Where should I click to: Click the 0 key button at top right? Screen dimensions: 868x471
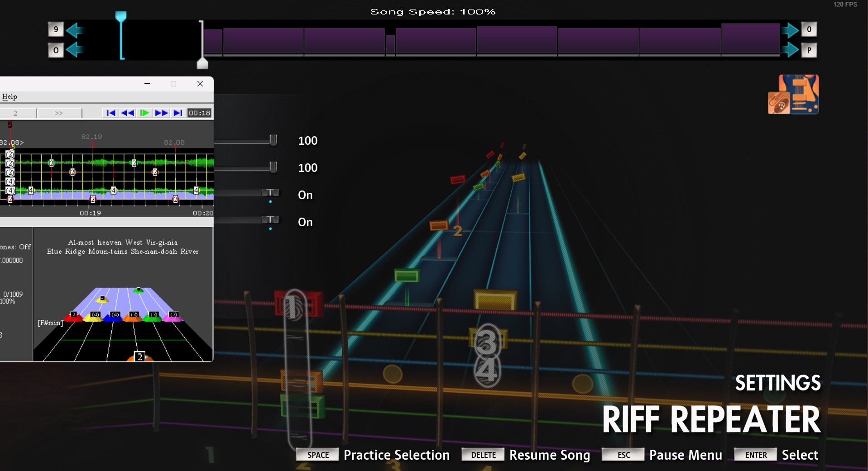[809, 29]
